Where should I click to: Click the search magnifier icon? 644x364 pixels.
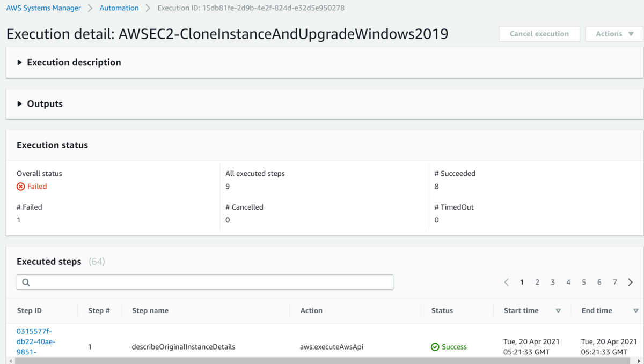(26, 283)
